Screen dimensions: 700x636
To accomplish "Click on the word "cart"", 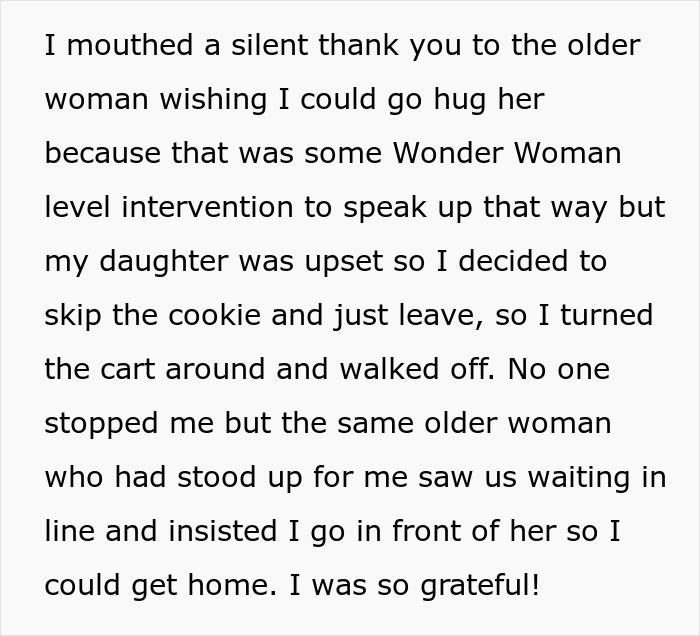I will tap(127, 370).
